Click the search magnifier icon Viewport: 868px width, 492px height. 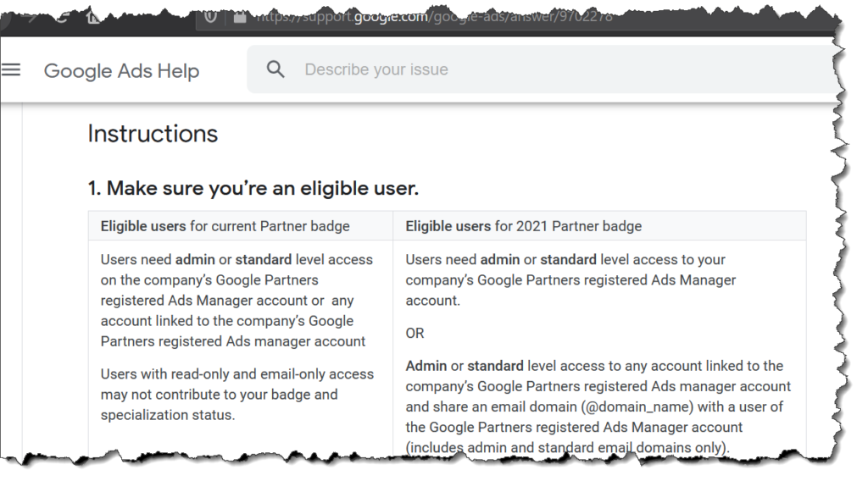tap(275, 69)
